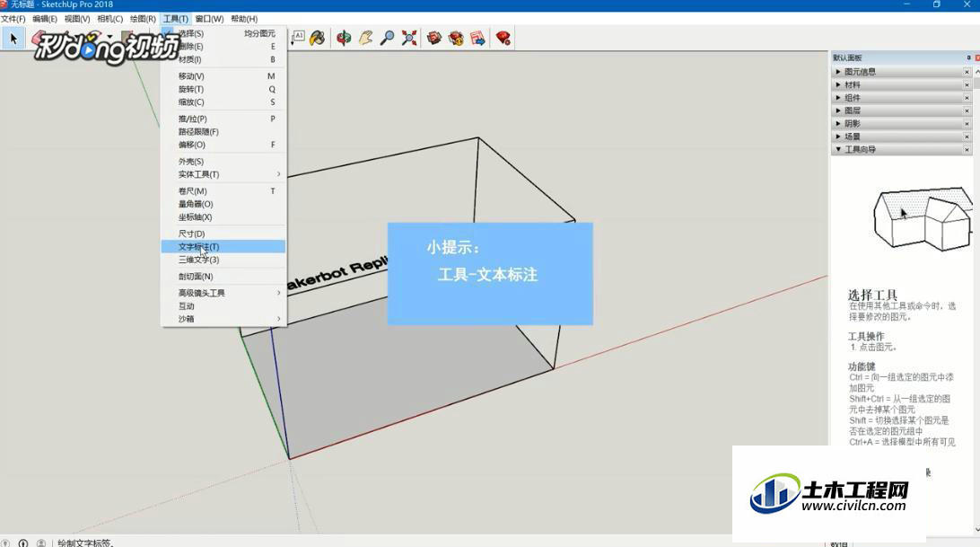Image resolution: width=980 pixels, height=547 pixels.
Task: Close the Default Tray panel
Action: 977,57
